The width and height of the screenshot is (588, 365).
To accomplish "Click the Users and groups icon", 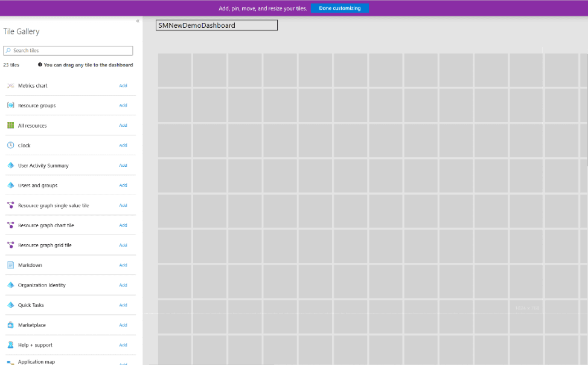I will point(10,185).
